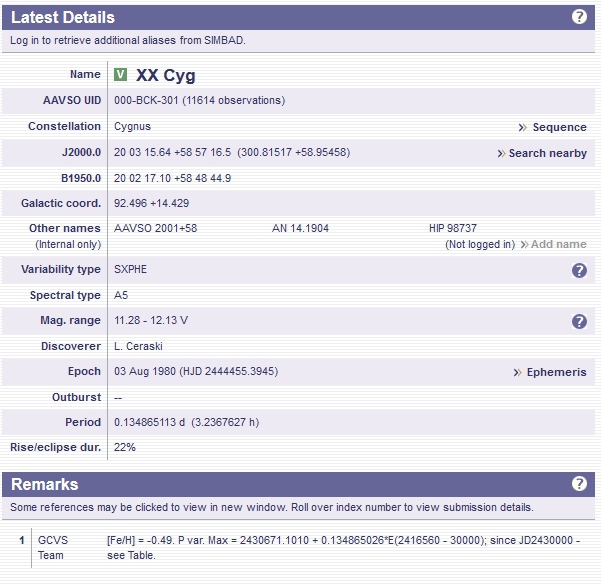Click the Variability type help icon
Viewport: 601px width, 585px height.
579,270
